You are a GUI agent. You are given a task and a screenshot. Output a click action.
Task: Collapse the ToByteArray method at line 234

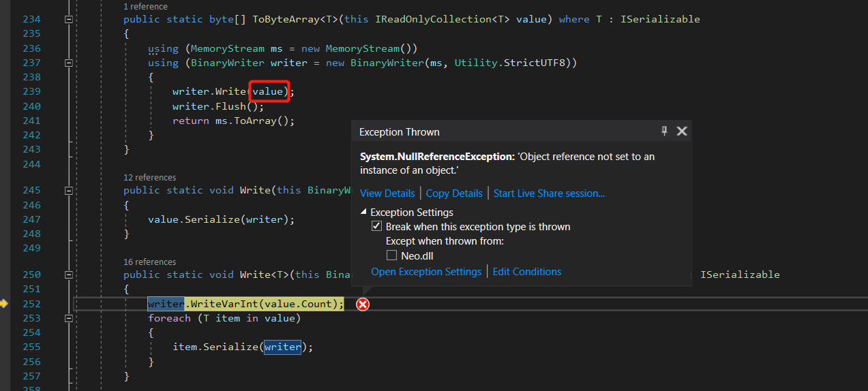(x=68, y=19)
